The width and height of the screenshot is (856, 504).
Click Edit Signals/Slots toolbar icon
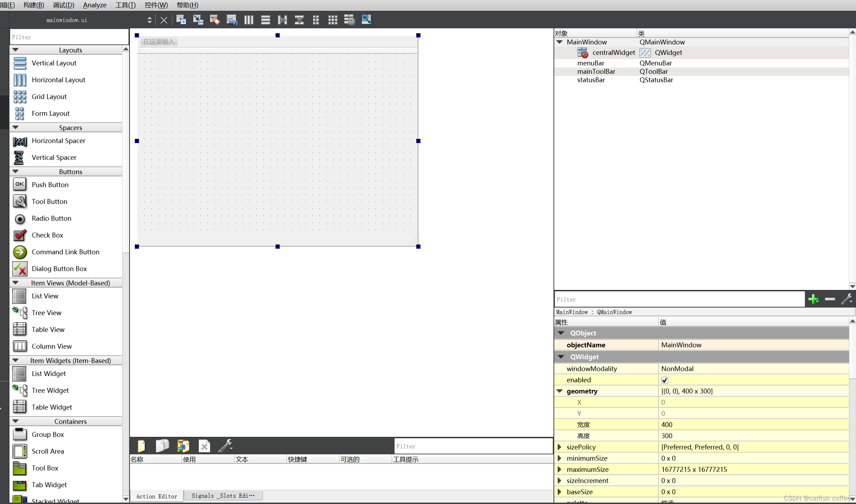pos(198,20)
